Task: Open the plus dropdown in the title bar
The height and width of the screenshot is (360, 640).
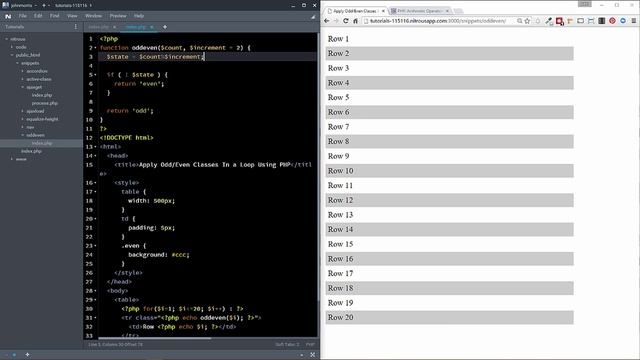Action: 46,5
